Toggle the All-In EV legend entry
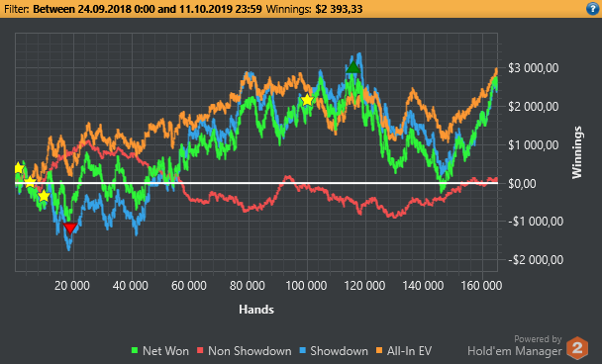The image size is (602, 364). coord(404,350)
